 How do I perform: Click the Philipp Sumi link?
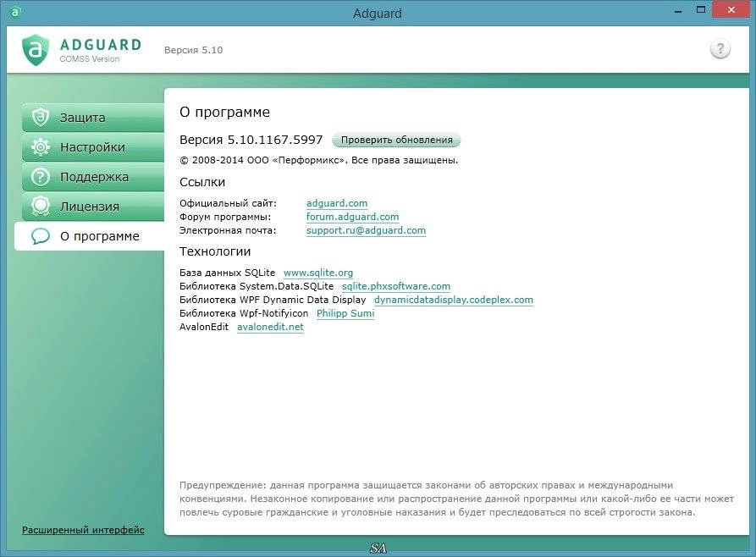point(345,313)
